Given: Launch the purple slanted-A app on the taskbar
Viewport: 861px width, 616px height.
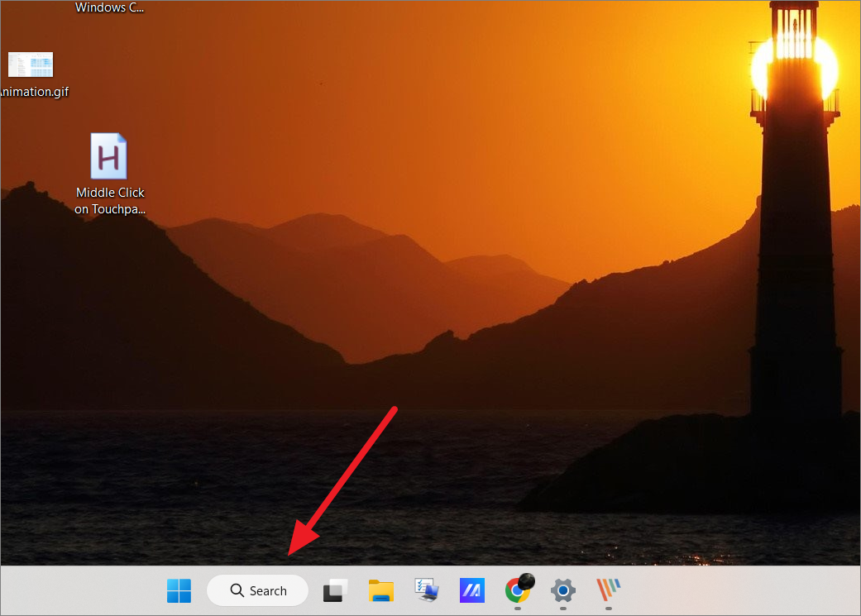Looking at the screenshot, I should pyautogui.click(x=471, y=590).
